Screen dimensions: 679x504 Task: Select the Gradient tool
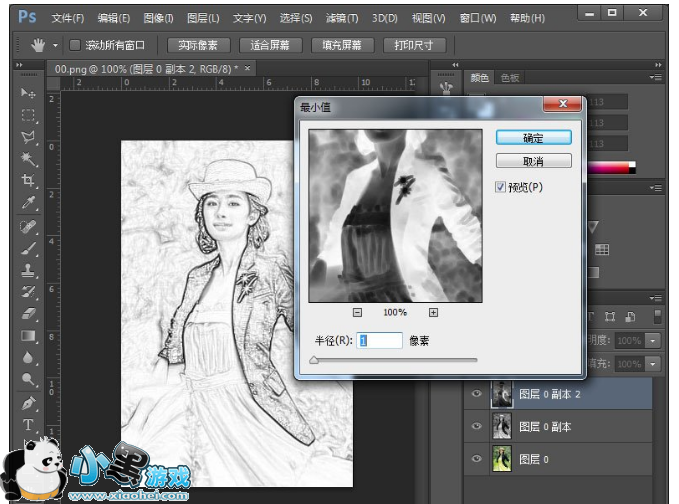pyautogui.click(x=28, y=336)
